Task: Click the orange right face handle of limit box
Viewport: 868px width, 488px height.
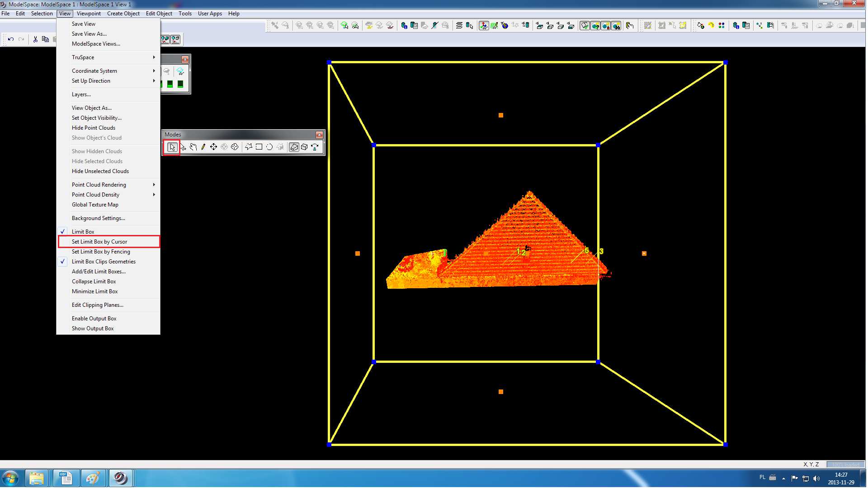Action: click(x=644, y=253)
